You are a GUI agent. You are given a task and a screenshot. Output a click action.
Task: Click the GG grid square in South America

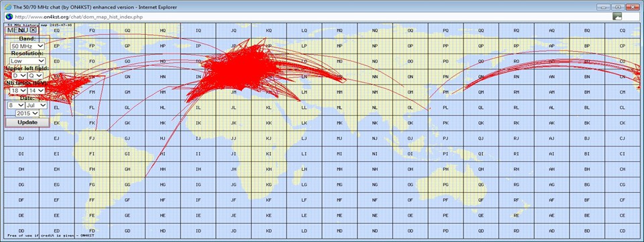(127, 184)
